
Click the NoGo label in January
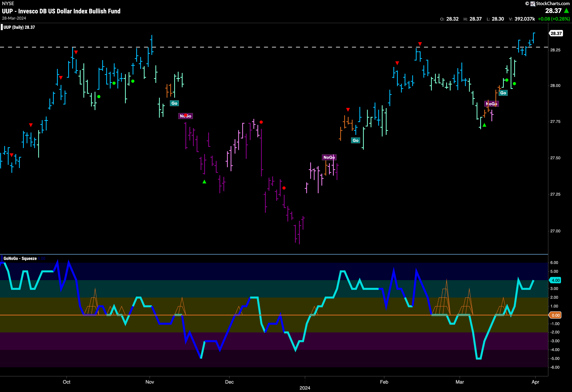point(329,157)
